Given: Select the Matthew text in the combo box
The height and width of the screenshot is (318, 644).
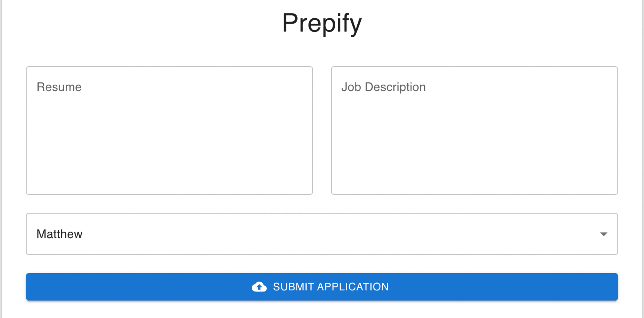Looking at the screenshot, I should [59, 234].
